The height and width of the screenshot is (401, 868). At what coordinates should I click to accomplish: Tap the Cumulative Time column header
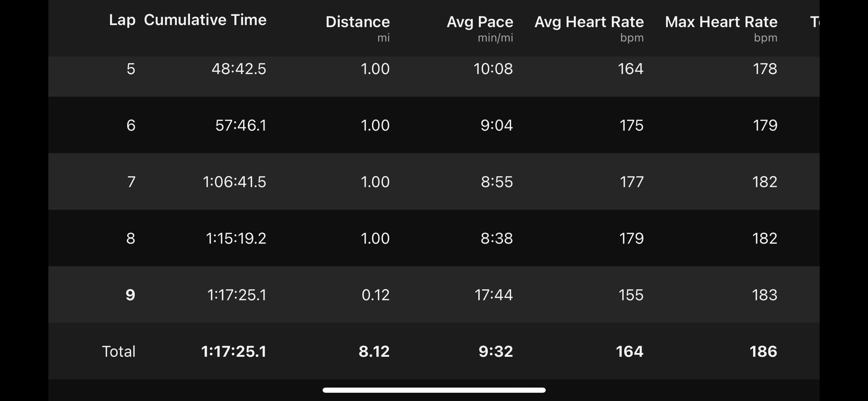coord(205,20)
